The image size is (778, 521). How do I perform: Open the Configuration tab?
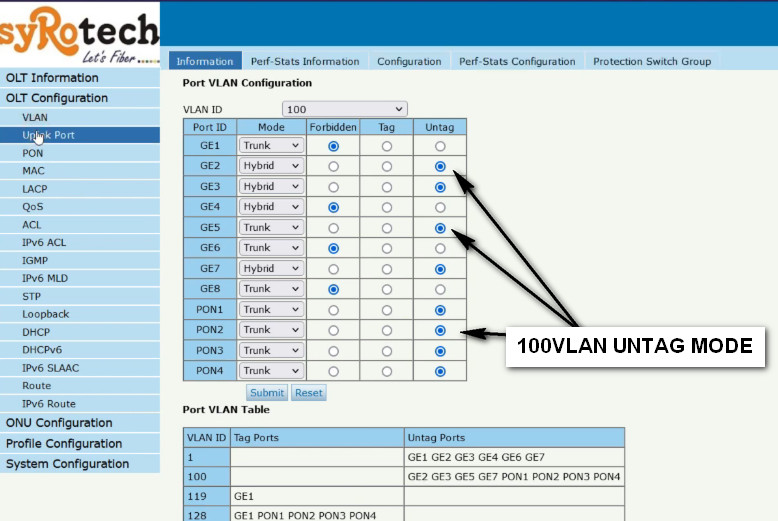coord(409,61)
